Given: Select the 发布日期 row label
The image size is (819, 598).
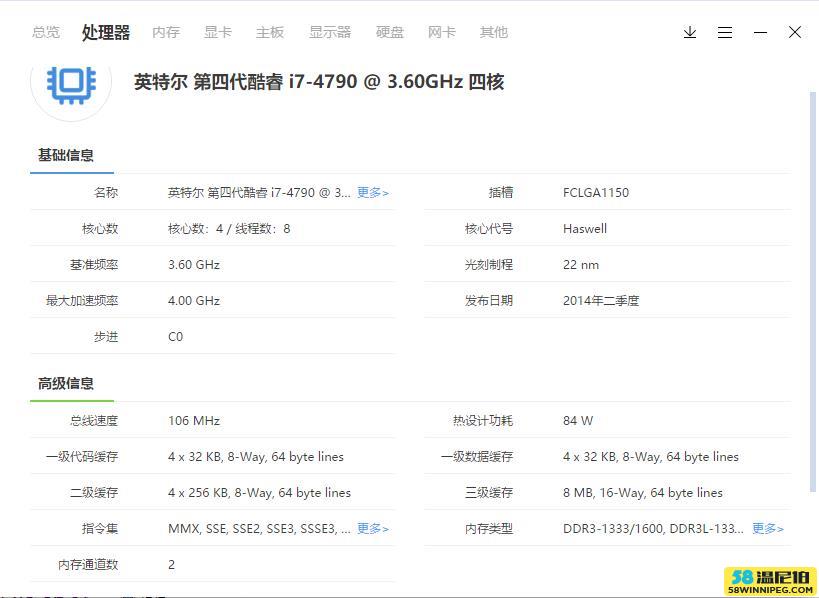Looking at the screenshot, I should coord(489,301).
